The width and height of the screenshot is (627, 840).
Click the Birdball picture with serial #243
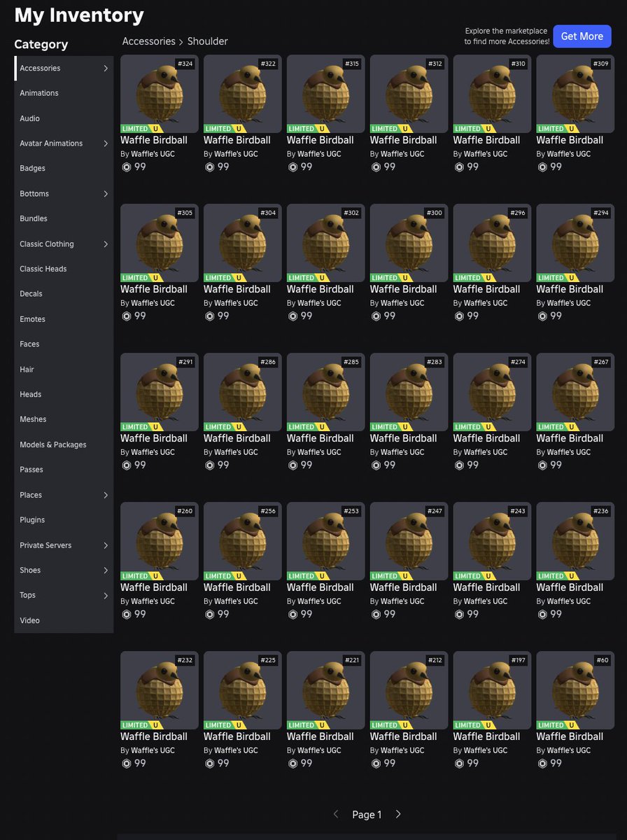tap(493, 541)
